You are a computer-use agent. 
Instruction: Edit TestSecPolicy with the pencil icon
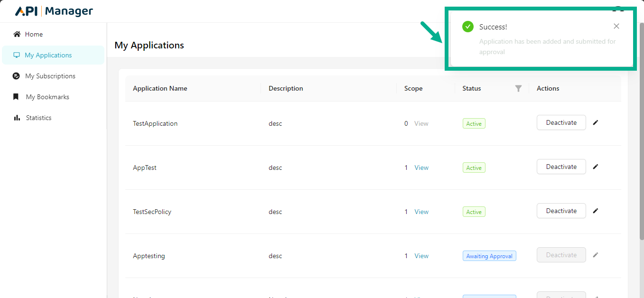[596, 211]
